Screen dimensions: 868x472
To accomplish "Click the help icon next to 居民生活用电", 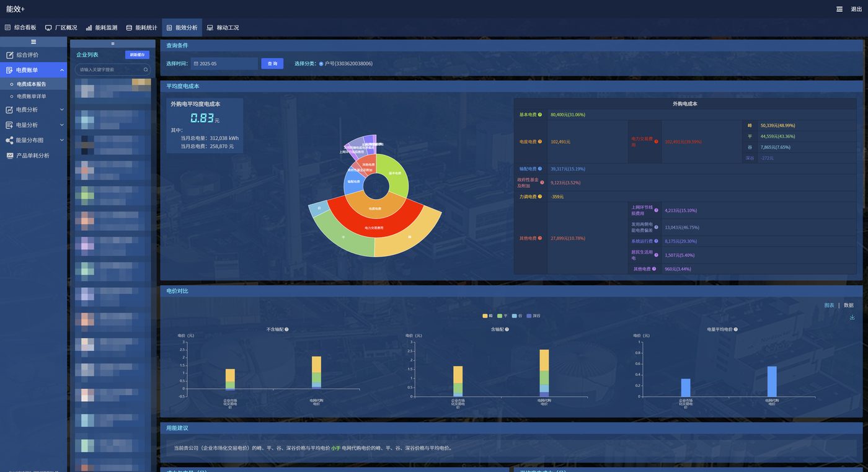I will 656,255.
